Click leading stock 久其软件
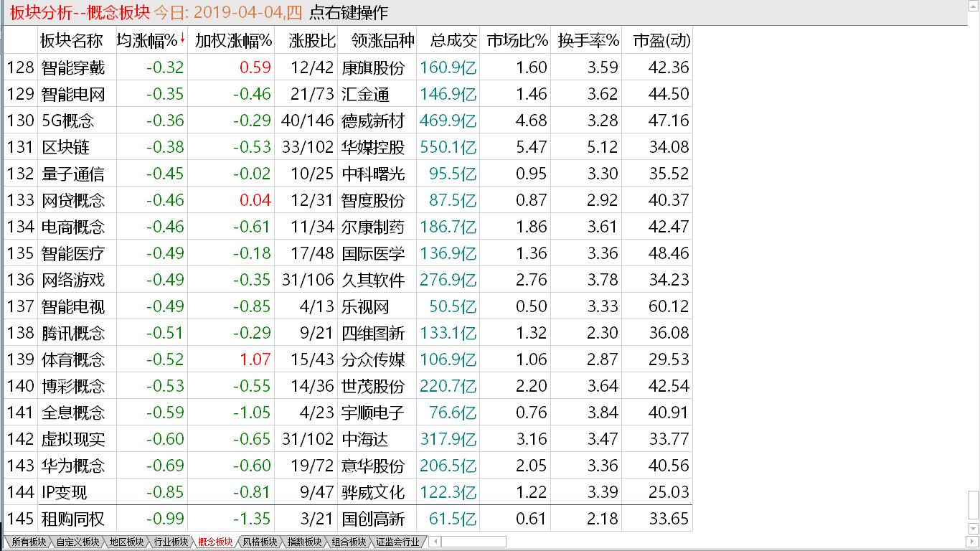980x551 pixels. coord(373,280)
